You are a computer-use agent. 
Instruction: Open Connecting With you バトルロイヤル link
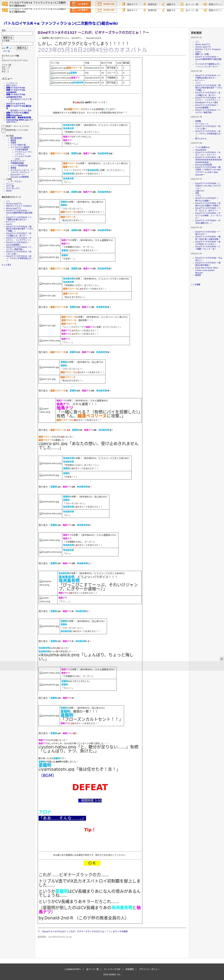point(19,121)
